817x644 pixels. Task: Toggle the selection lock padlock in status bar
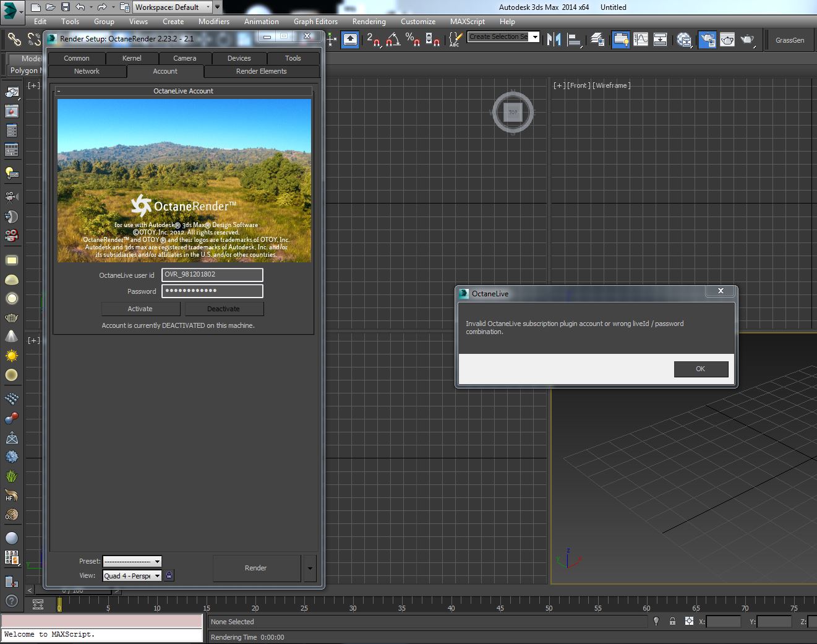point(672,621)
